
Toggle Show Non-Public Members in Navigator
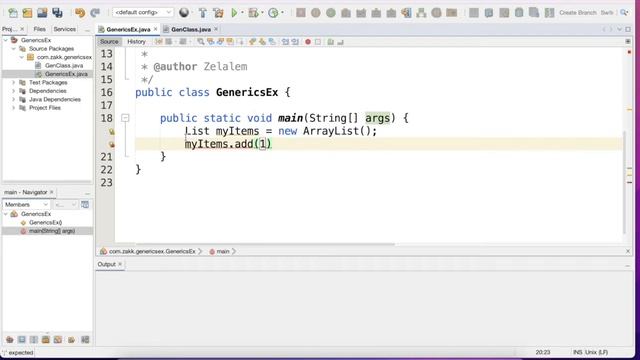click(46, 340)
